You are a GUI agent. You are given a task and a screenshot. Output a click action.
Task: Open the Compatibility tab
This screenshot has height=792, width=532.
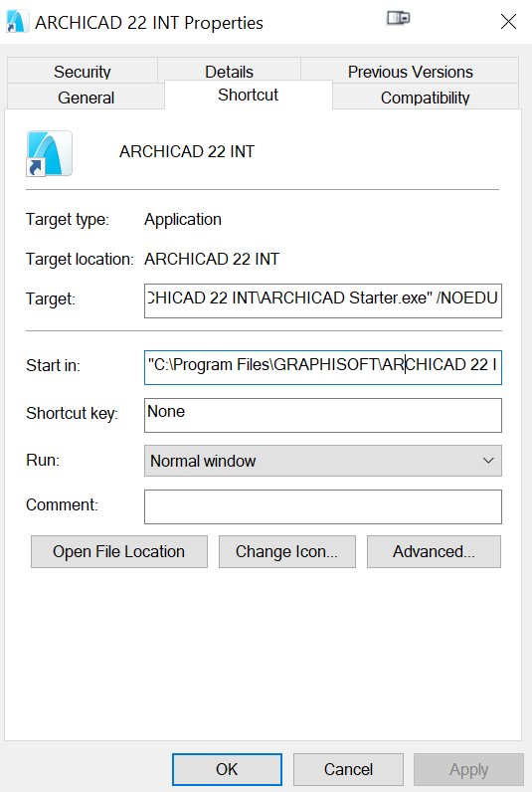(425, 97)
